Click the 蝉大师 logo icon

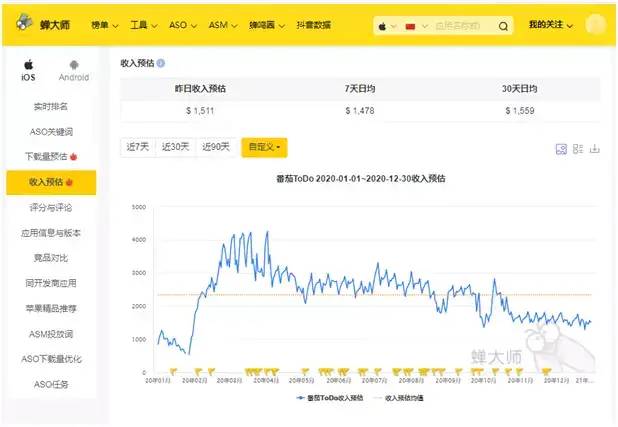pos(24,22)
